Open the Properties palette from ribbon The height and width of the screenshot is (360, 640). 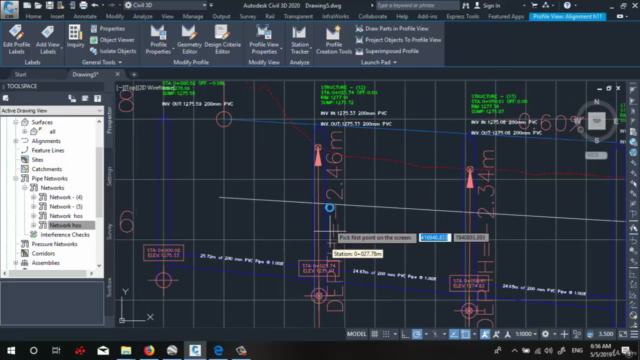[x=107, y=29]
